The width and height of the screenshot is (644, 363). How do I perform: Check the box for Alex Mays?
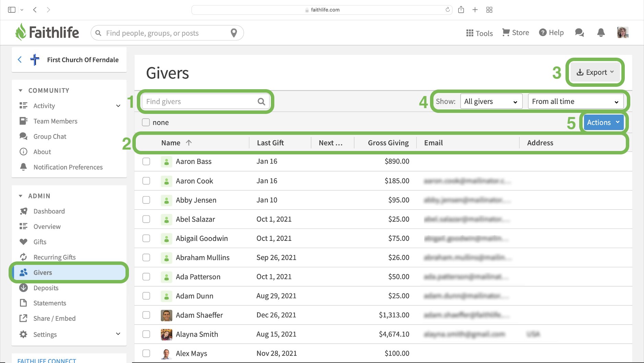pyautogui.click(x=146, y=353)
